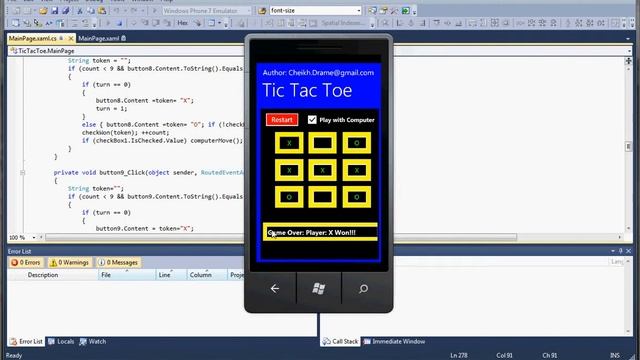Image resolution: width=640 pixels, height=360 pixels.
Task: Collapse the button9_Click method outline
Action: pyautogui.click(x=22, y=173)
